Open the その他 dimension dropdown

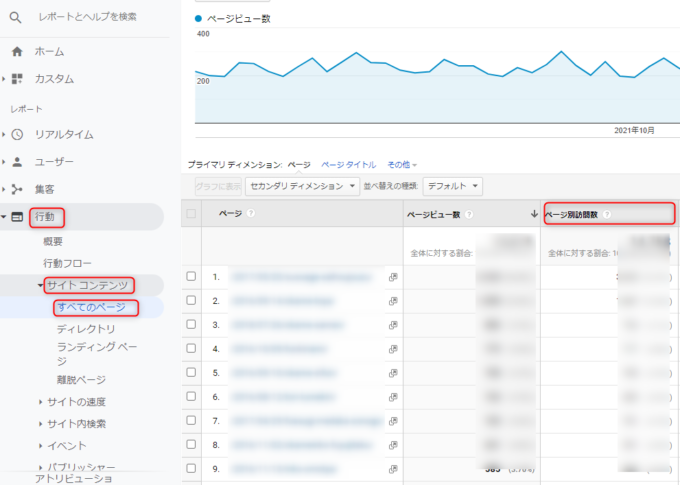pyautogui.click(x=402, y=165)
